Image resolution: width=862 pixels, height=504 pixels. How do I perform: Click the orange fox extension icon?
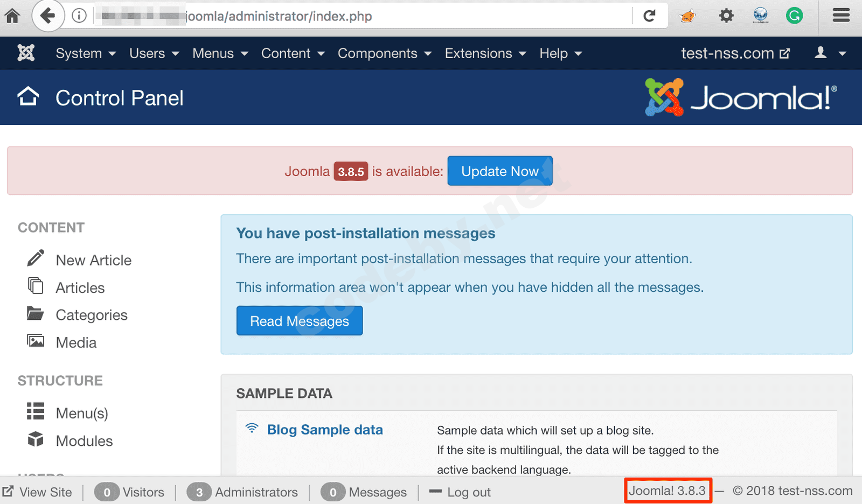click(x=687, y=16)
